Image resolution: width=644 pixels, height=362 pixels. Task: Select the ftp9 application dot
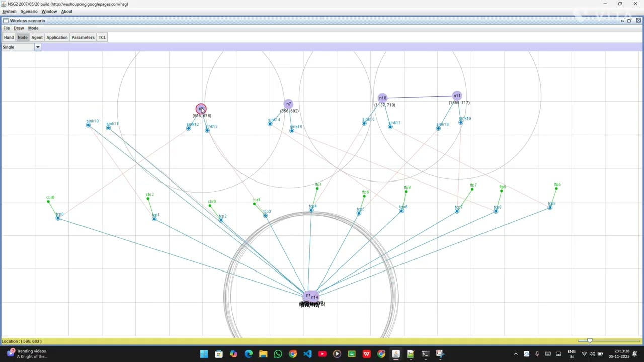tap(501, 191)
